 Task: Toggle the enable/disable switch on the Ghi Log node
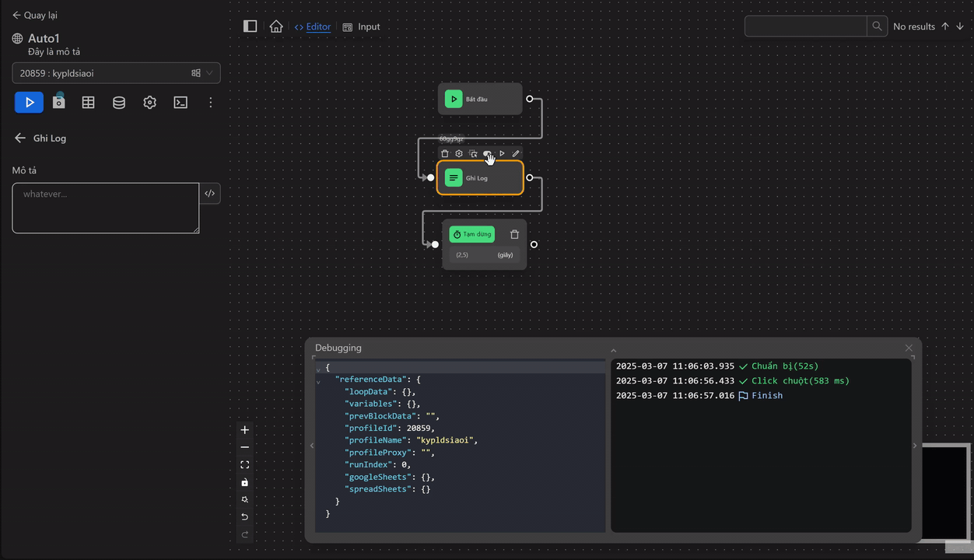pos(487,153)
